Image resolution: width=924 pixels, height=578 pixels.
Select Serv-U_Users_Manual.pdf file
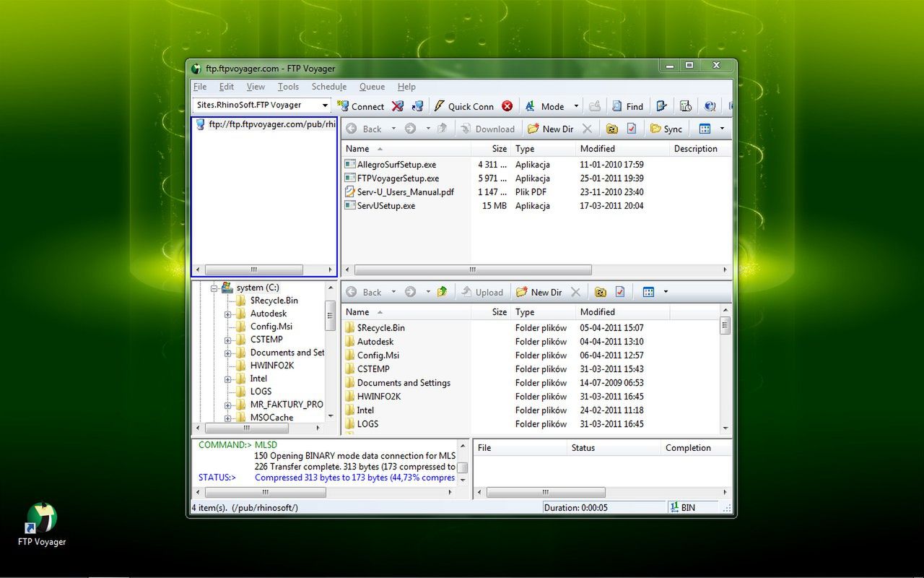click(405, 192)
